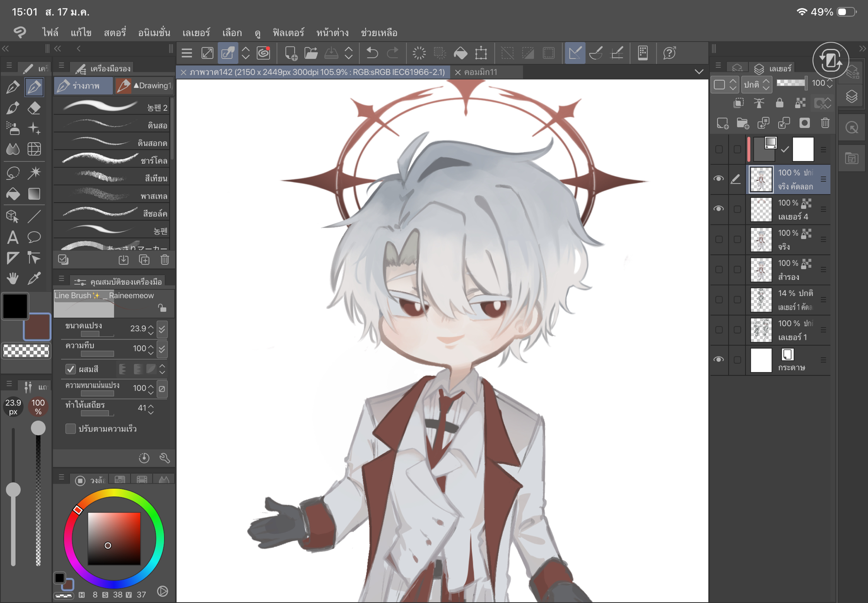Toggle the ผสมสี checkbox
This screenshot has height=603, width=868.
70,369
